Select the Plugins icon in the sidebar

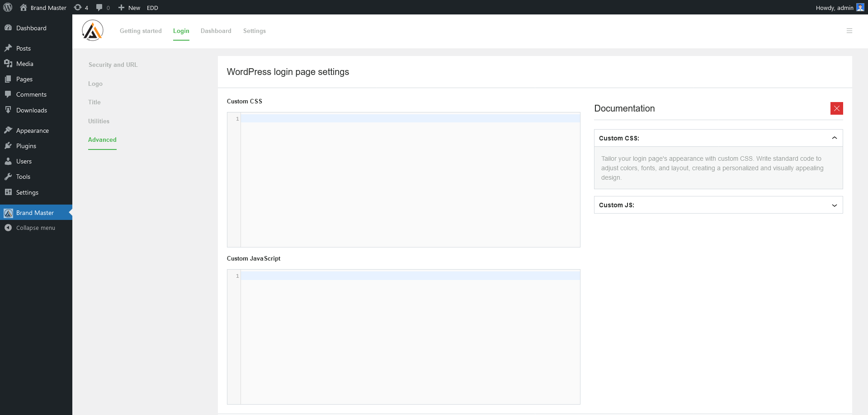point(9,145)
